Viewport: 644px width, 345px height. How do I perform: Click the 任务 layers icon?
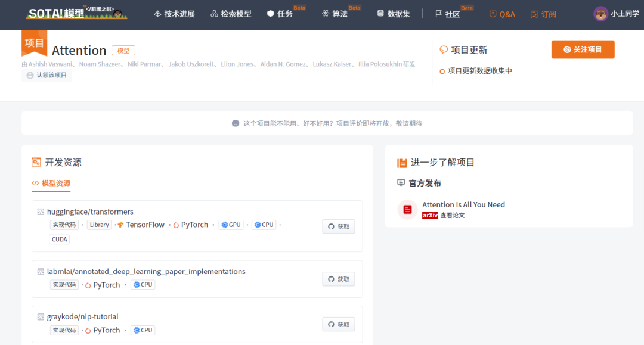coord(270,14)
